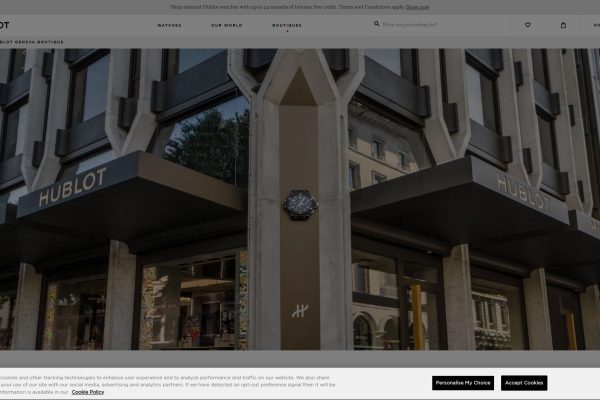Open the Cookie Policy link
600x400 pixels.
click(88, 392)
